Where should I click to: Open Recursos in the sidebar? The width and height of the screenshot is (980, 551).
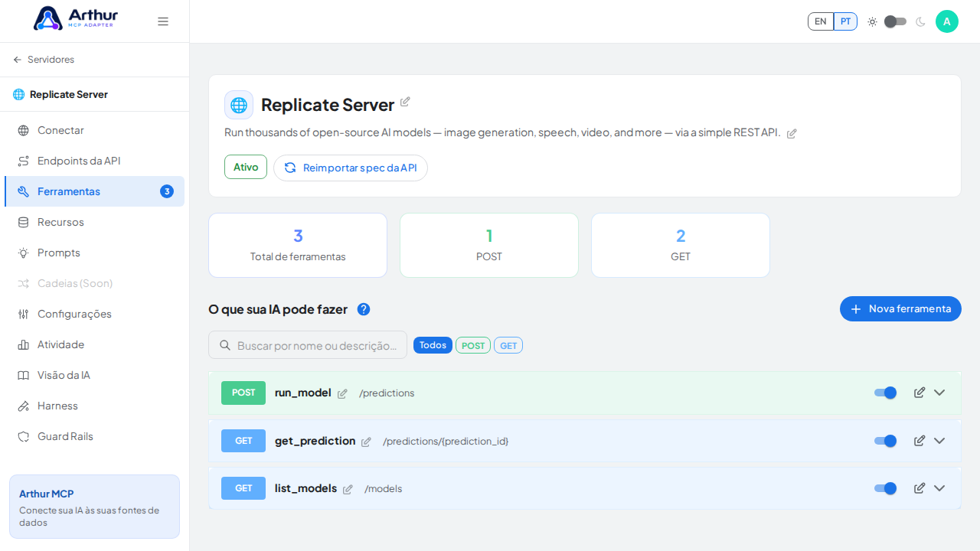94,222
